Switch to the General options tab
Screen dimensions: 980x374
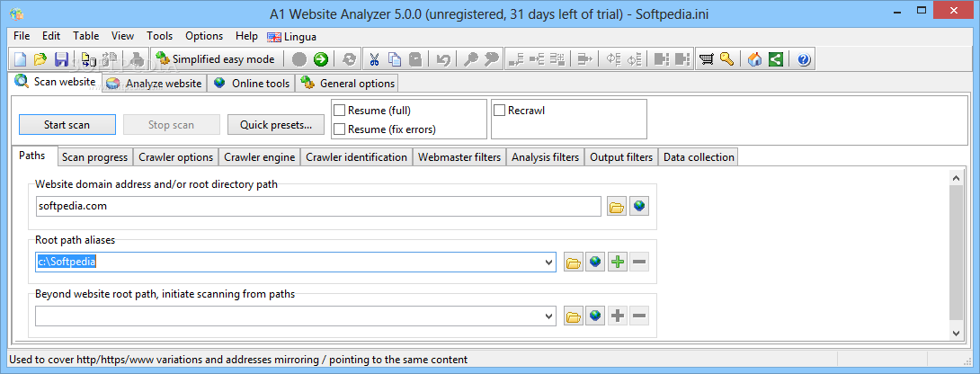(348, 84)
